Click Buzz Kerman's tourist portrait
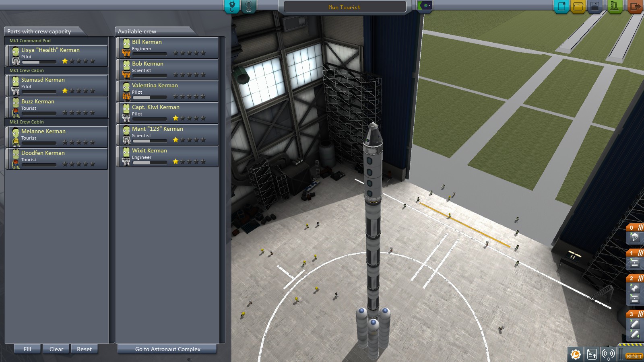This screenshot has width=644, height=362. [15, 107]
